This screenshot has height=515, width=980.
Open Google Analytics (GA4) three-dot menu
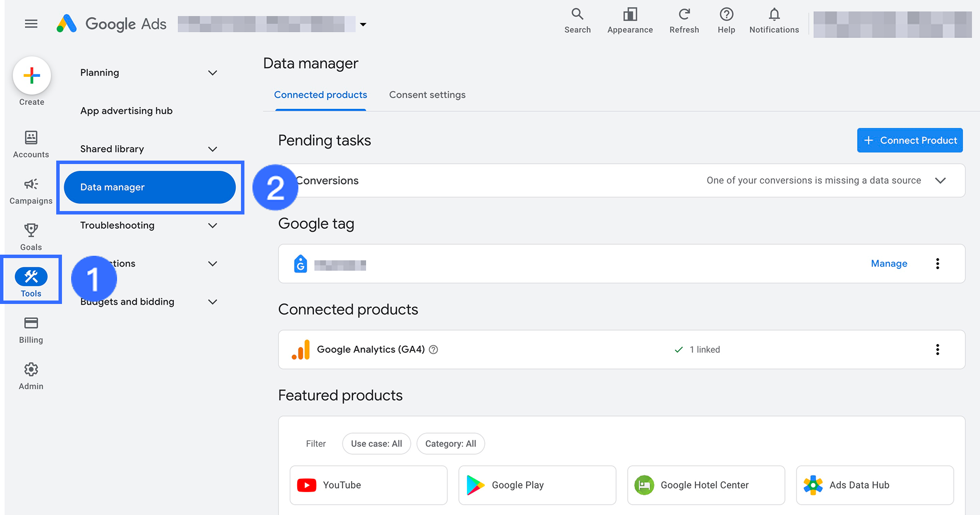(938, 350)
